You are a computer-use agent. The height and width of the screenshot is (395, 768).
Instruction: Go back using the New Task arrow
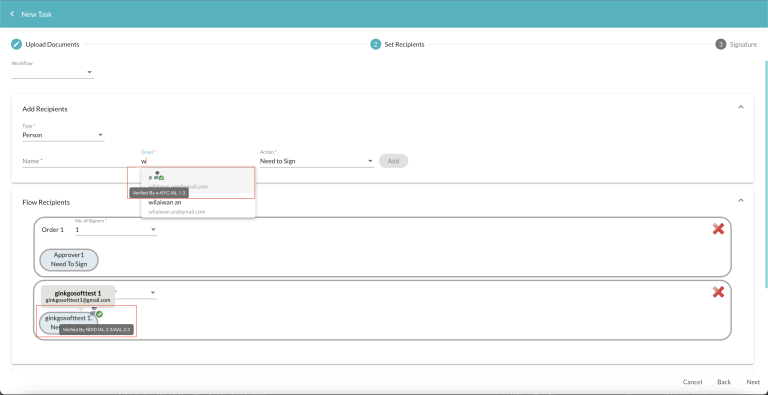click(x=12, y=14)
